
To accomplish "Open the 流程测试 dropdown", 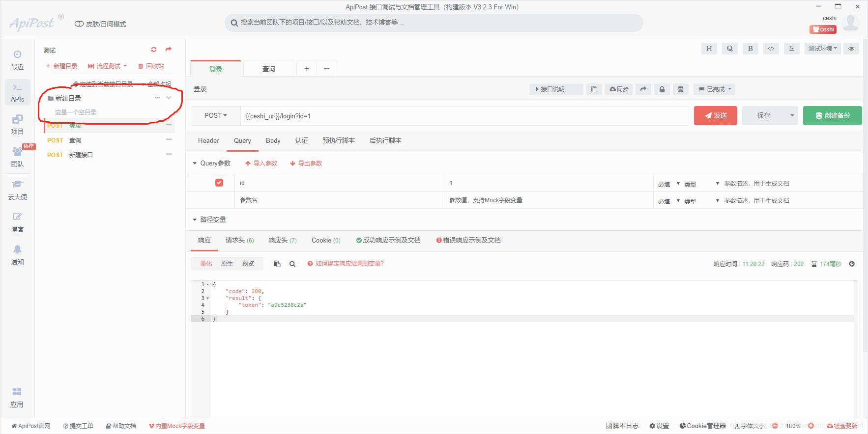I will pos(107,66).
